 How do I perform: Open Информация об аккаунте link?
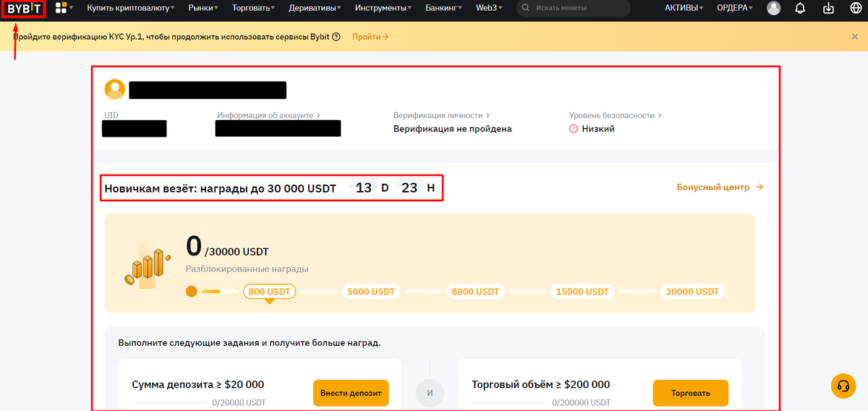click(x=268, y=115)
